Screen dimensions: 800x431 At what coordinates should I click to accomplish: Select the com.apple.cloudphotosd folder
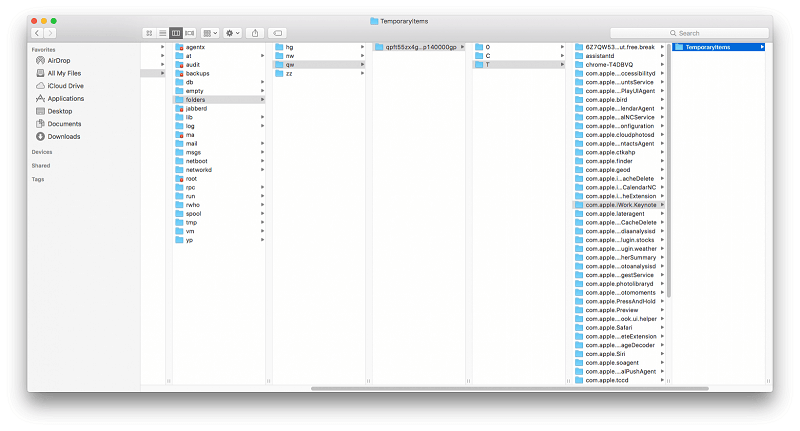tap(619, 135)
